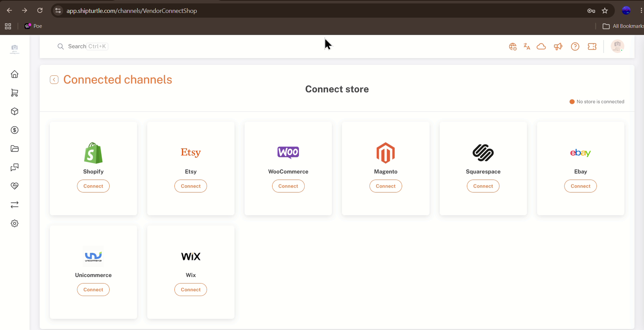
Task: Open the Home icon in sidebar
Action: tap(15, 74)
